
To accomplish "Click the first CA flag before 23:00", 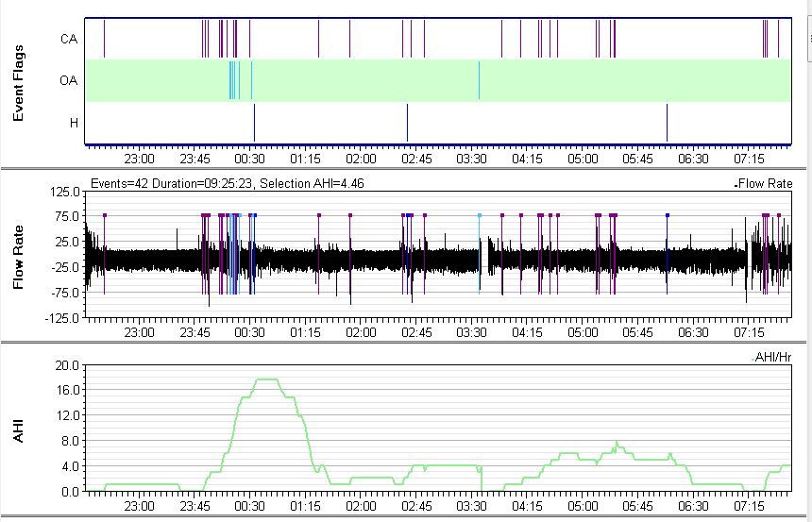I will pos(104,39).
